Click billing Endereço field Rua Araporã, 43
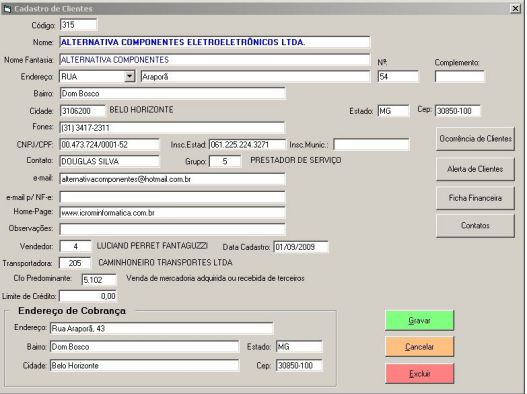 coord(162,328)
